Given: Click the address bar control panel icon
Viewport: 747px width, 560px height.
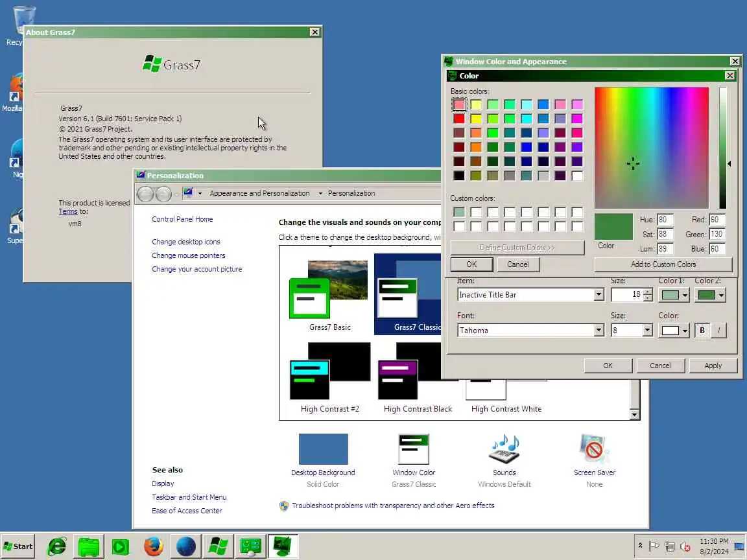Looking at the screenshot, I should [x=188, y=193].
